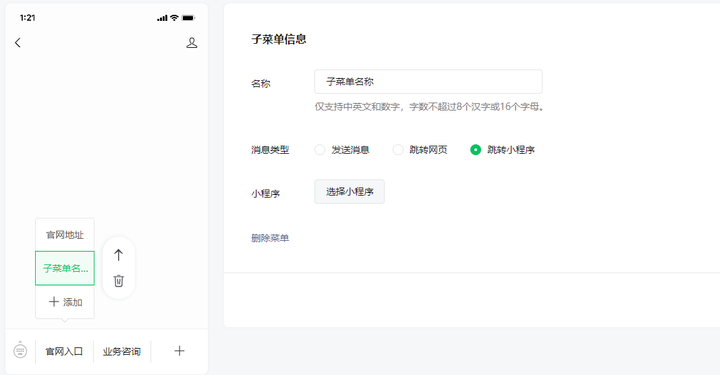Open the 官网入口 main menu

[x=64, y=352]
